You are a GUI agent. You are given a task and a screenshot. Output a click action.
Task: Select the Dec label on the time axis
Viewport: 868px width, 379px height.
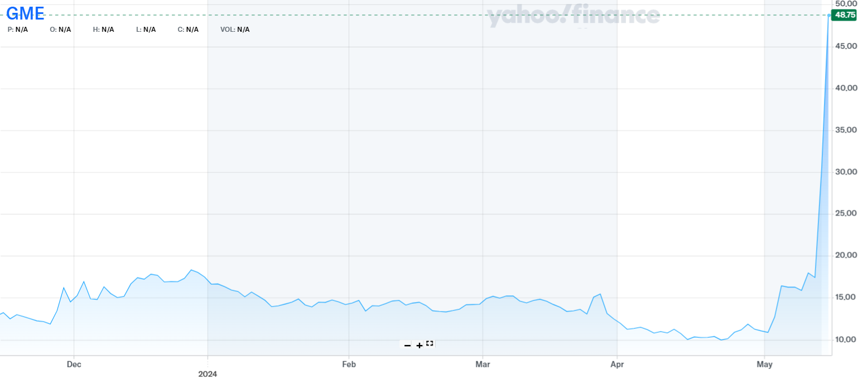73,364
